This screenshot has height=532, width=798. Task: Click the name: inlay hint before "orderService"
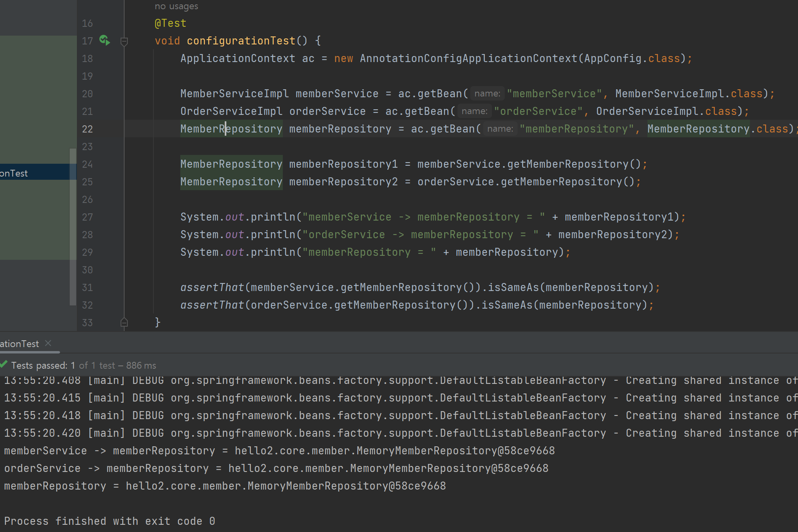coord(474,111)
